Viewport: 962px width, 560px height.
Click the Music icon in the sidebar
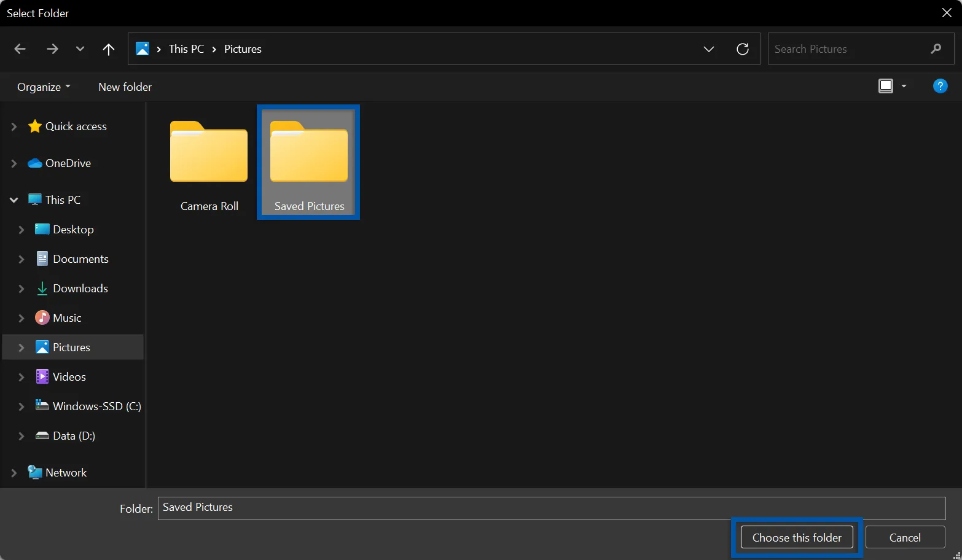(x=41, y=317)
